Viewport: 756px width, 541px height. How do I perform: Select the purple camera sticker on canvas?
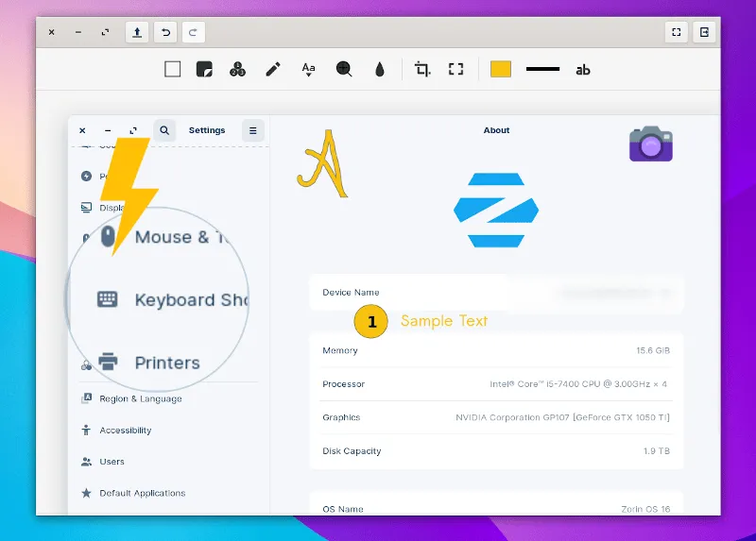(650, 144)
